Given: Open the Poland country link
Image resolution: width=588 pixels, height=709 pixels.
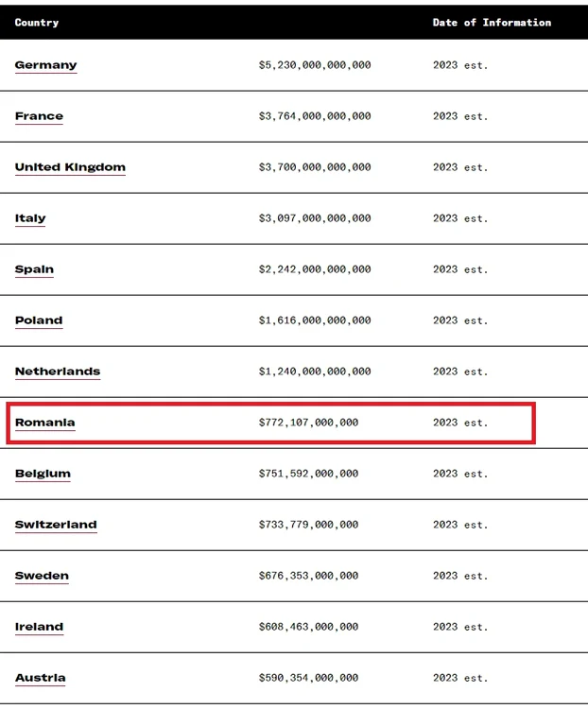Looking at the screenshot, I should 39,320.
